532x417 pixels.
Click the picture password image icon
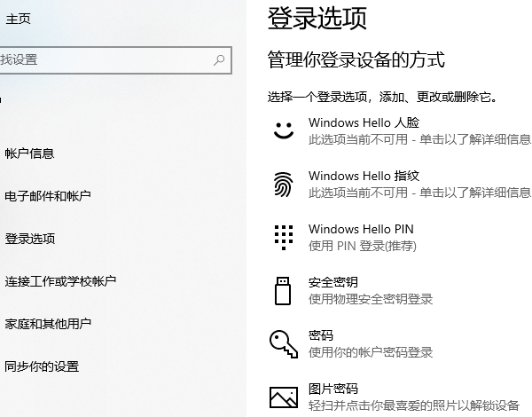pyautogui.click(x=284, y=397)
